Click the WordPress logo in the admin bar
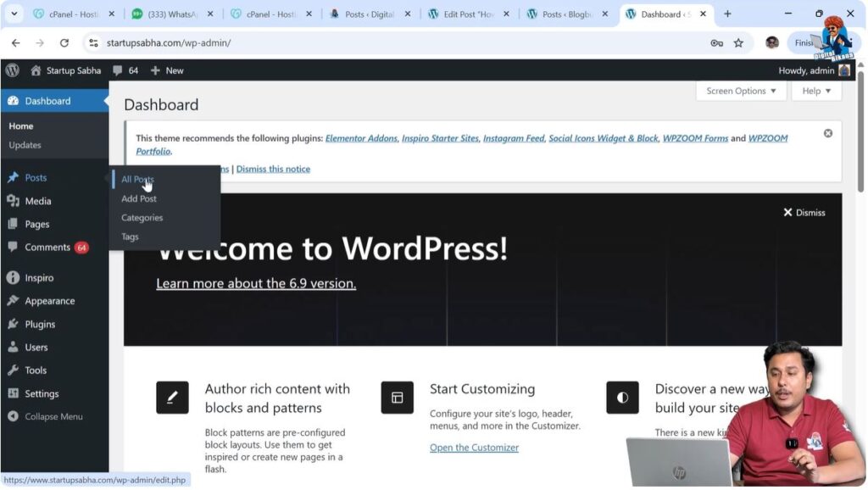The height and width of the screenshot is (490, 868). tap(11, 70)
